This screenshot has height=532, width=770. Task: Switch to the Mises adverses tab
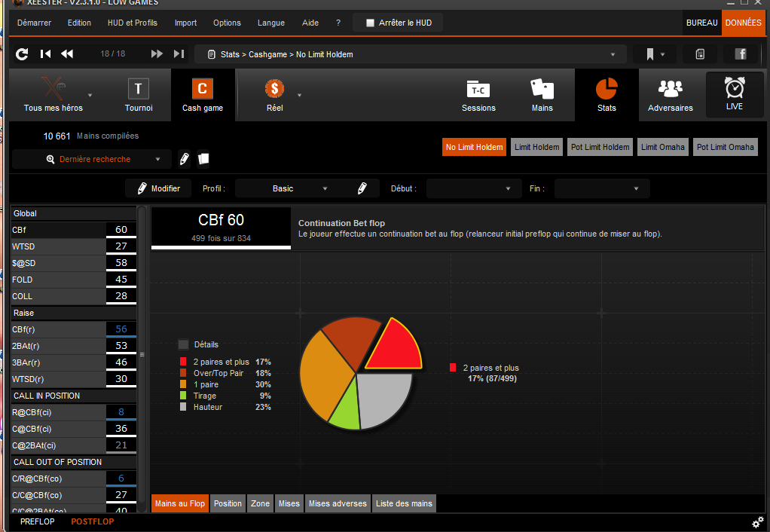point(338,503)
